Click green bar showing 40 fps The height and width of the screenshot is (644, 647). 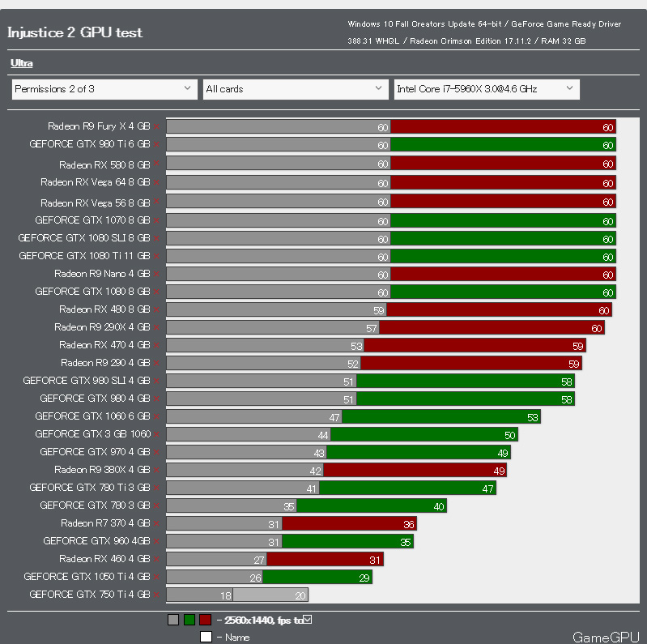pyautogui.click(x=372, y=506)
